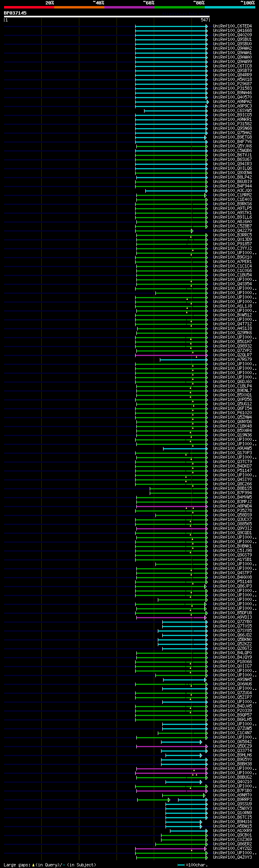Select label UniRef100_B8BUG2

(232, 777)
